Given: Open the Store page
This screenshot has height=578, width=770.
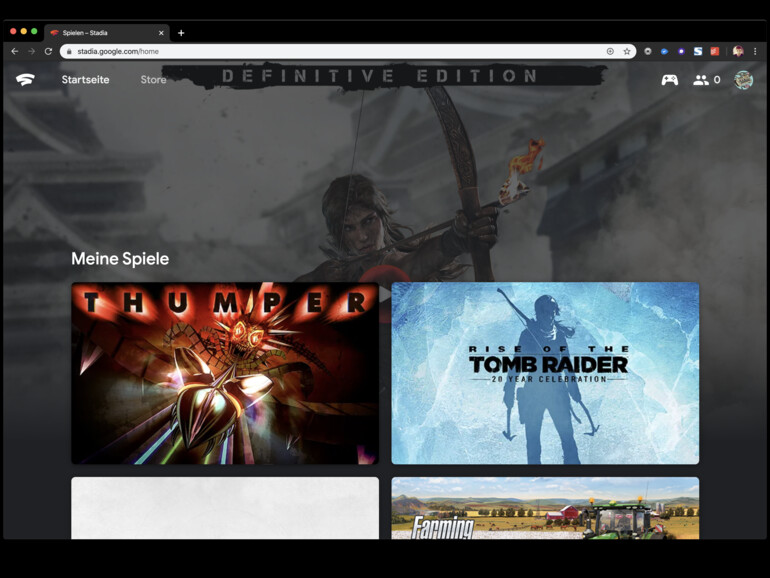Looking at the screenshot, I should point(153,80).
